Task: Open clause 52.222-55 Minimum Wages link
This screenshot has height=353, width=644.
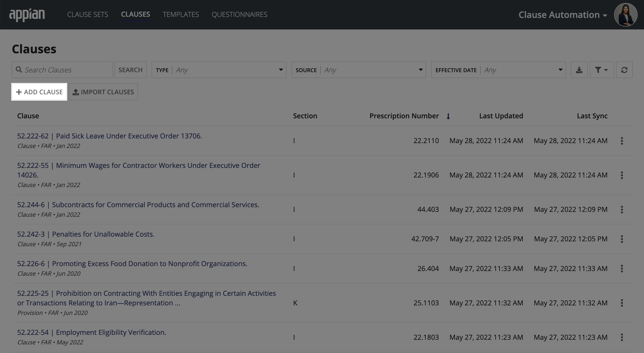Action: tap(139, 170)
